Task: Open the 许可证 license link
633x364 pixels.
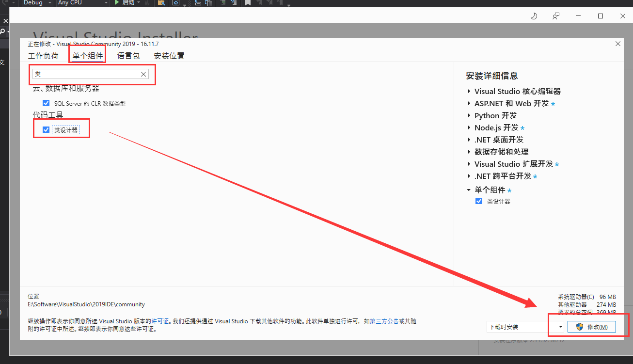Action: [x=160, y=321]
